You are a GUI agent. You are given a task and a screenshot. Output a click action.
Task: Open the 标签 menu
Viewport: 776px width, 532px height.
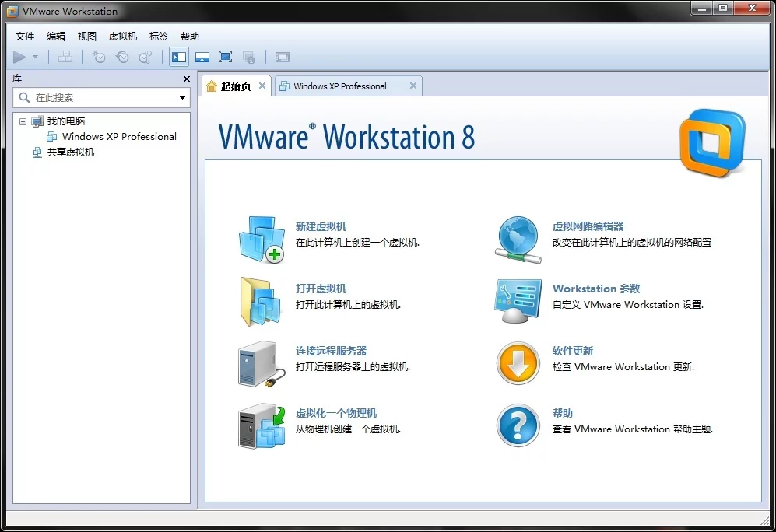tap(159, 36)
